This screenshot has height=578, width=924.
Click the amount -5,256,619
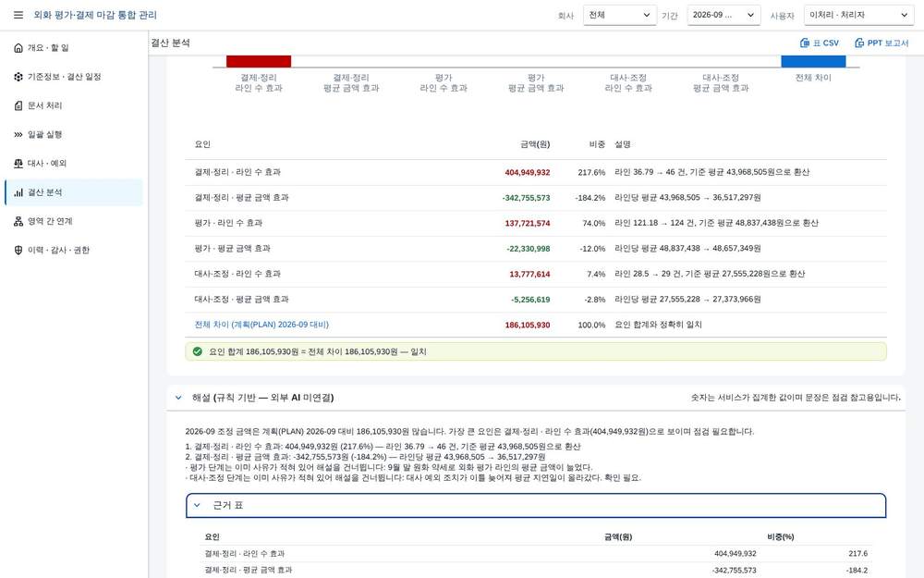click(530, 300)
